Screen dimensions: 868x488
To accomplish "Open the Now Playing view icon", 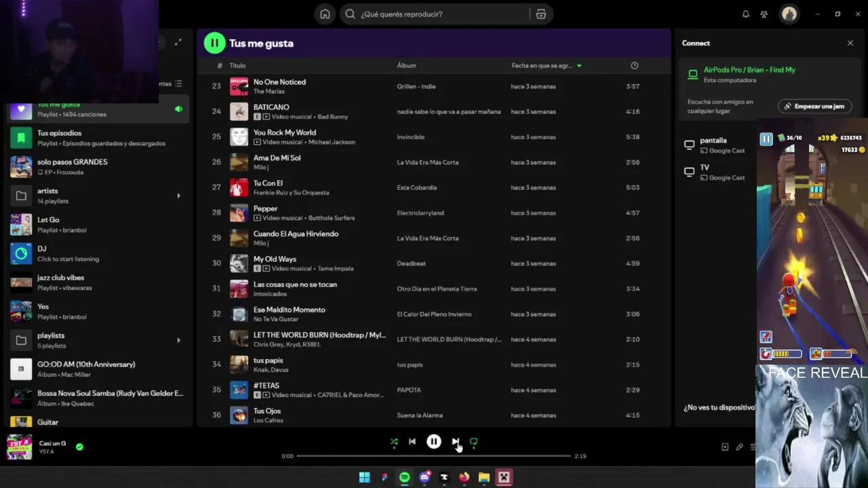I will pyautogui.click(x=725, y=447).
